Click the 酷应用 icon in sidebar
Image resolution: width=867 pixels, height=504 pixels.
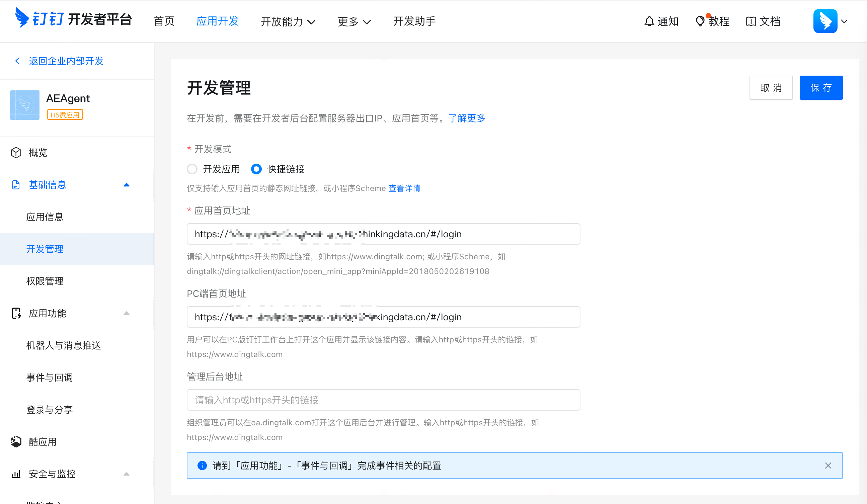(16, 441)
